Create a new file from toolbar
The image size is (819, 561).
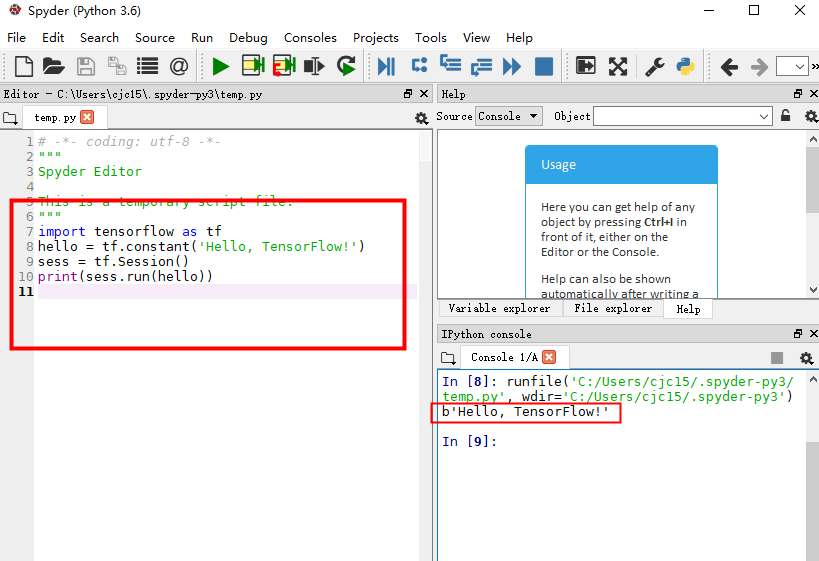[x=24, y=66]
